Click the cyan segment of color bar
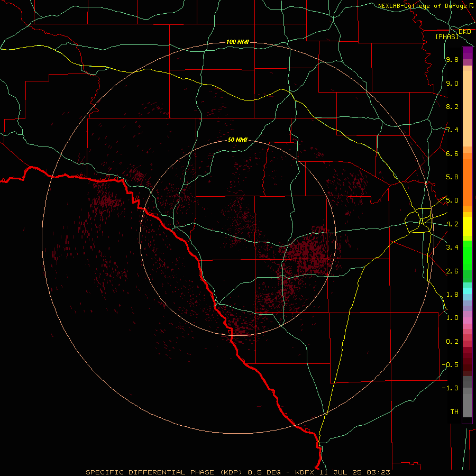 pos(467,291)
